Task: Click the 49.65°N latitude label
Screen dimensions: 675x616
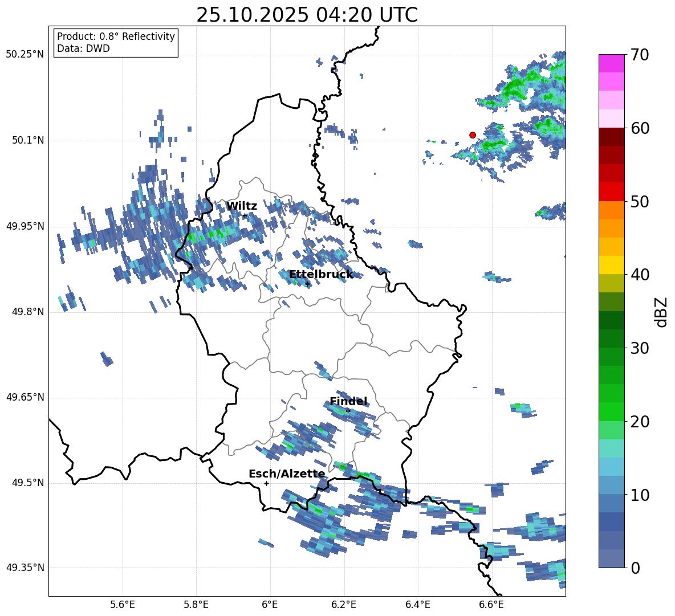Action: point(25,397)
